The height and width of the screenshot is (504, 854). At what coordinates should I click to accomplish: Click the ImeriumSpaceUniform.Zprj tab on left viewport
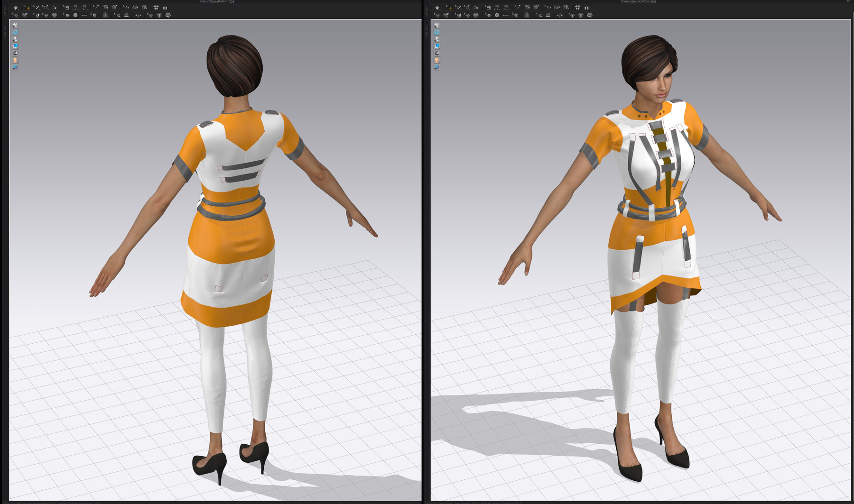(216, 1)
